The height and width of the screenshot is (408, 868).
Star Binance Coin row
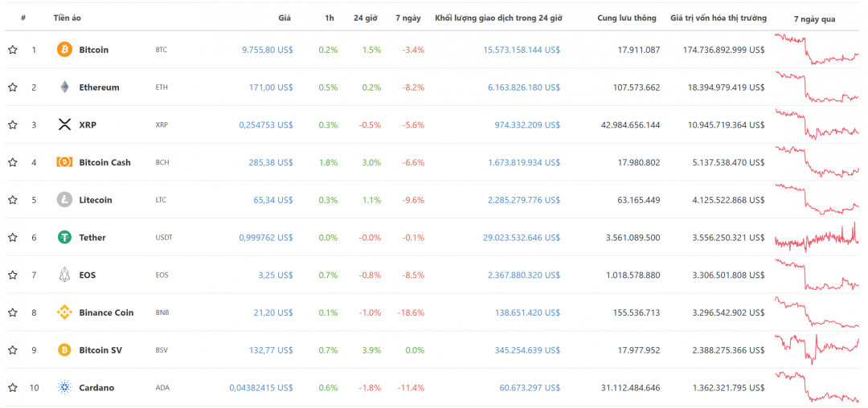pyautogui.click(x=13, y=312)
